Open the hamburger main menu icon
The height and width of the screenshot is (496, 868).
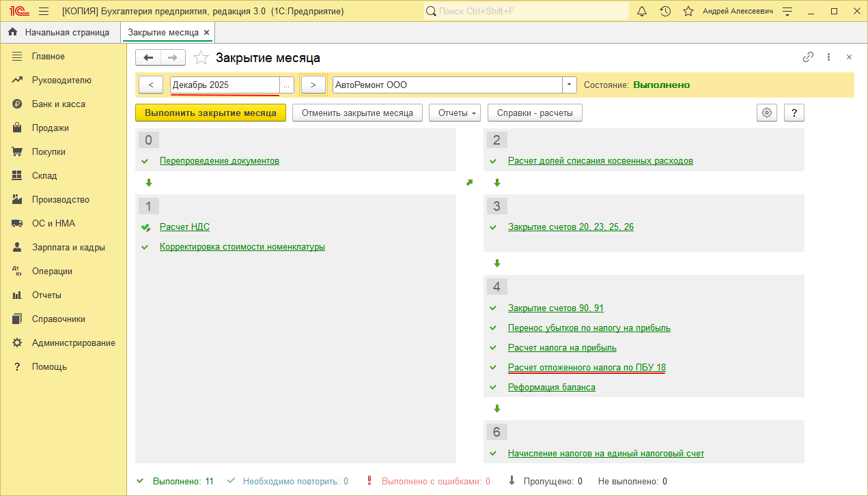click(x=44, y=12)
